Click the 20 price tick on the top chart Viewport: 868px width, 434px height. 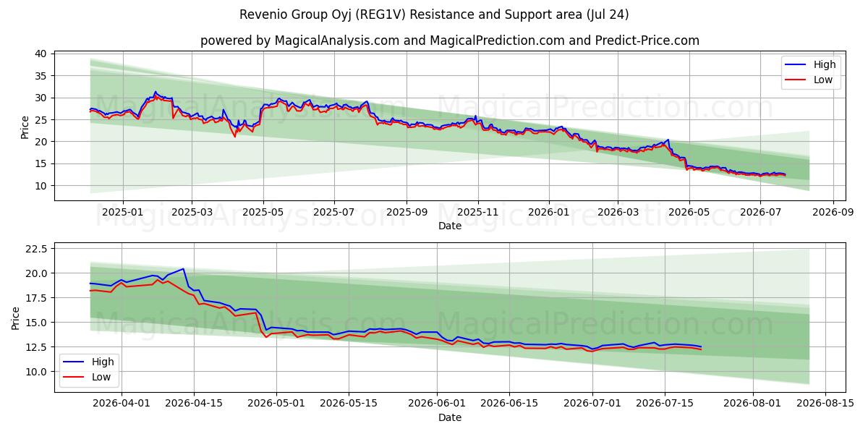pos(41,142)
